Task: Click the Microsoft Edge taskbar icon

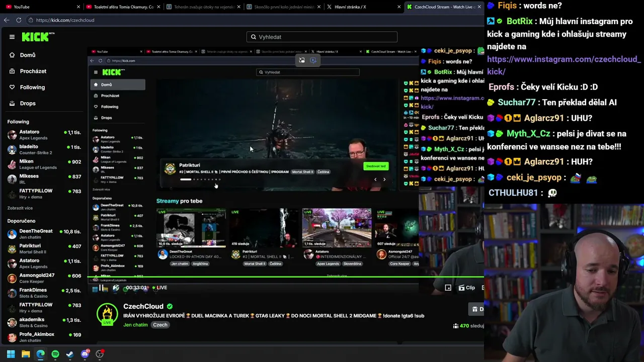Action: [x=40, y=354]
